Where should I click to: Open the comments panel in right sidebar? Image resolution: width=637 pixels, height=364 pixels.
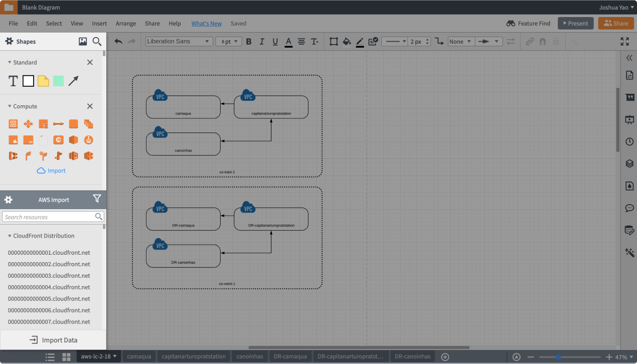(x=629, y=208)
